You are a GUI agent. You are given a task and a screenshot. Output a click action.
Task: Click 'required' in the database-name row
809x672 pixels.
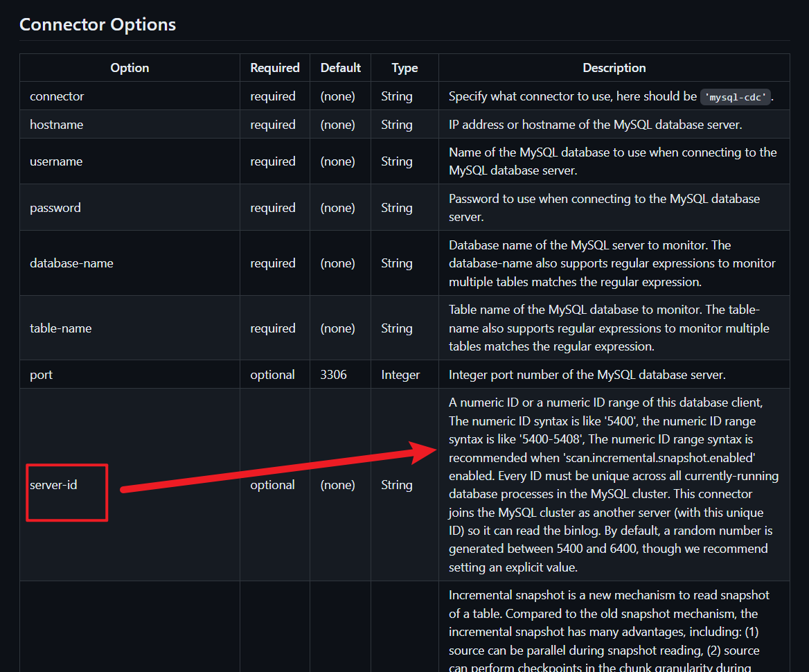pos(272,263)
